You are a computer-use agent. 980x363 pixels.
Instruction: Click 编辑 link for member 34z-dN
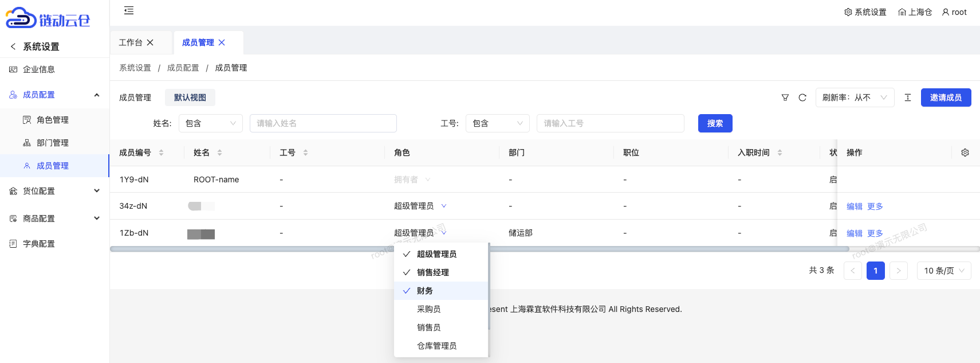click(854, 206)
